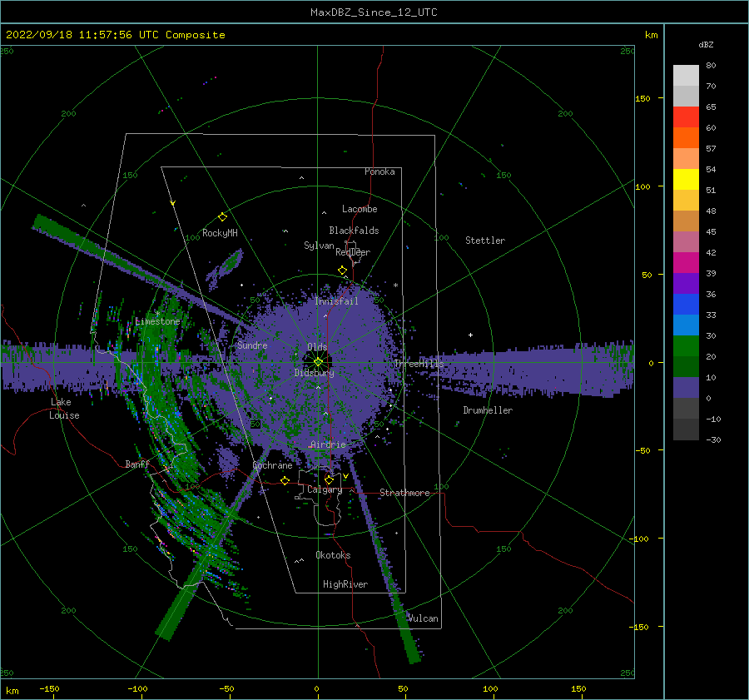Click the white asterisk marker east of RedDeer

pos(395,285)
